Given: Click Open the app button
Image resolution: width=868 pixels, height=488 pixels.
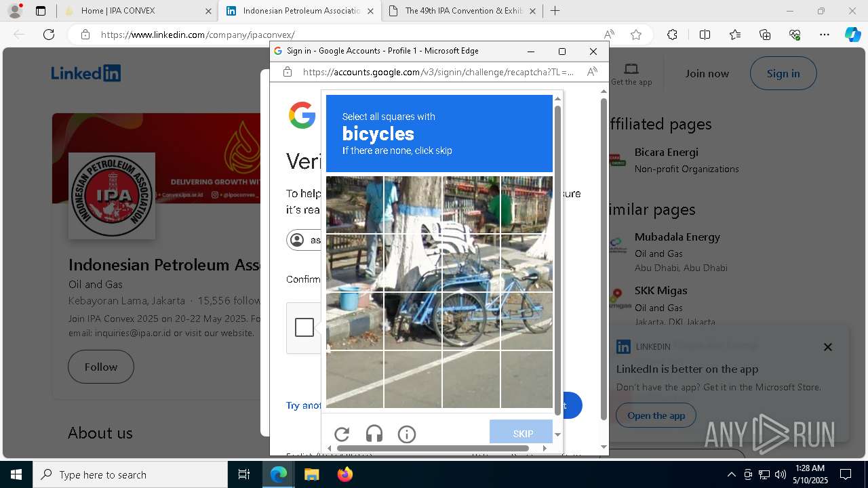Looking at the screenshot, I should pos(656,415).
